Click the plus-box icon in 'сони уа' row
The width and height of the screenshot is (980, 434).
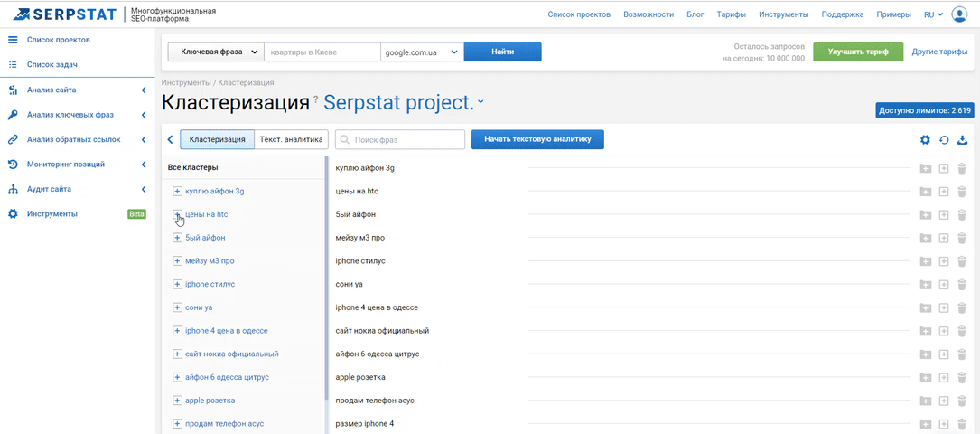pos(945,285)
